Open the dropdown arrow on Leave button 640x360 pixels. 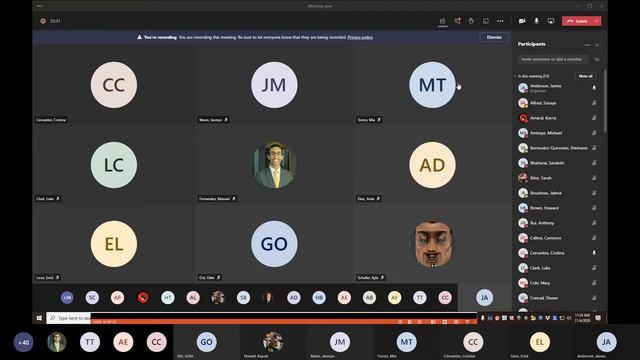[597, 21]
